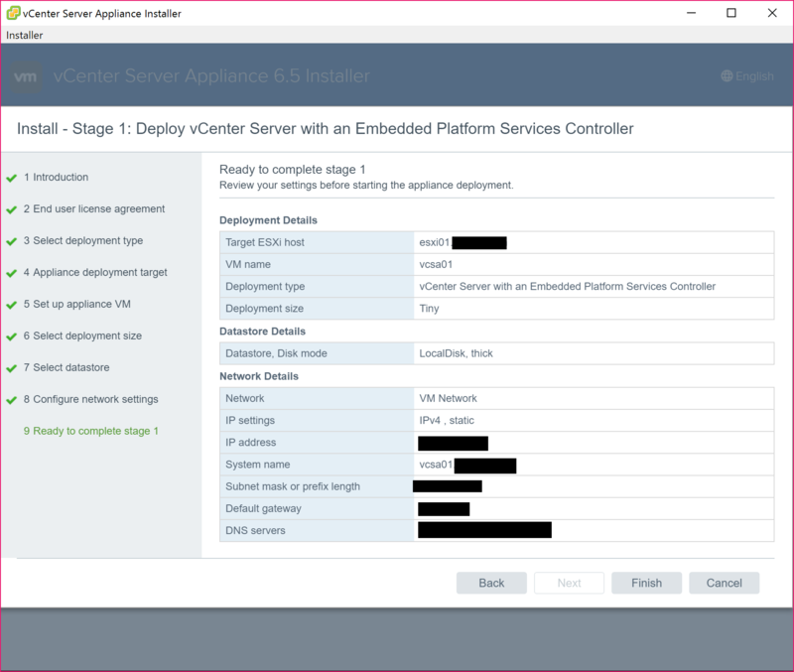The image size is (794, 672).
Task: Click the checkmark beside Appliance deployment target
Action: (11, 273)
